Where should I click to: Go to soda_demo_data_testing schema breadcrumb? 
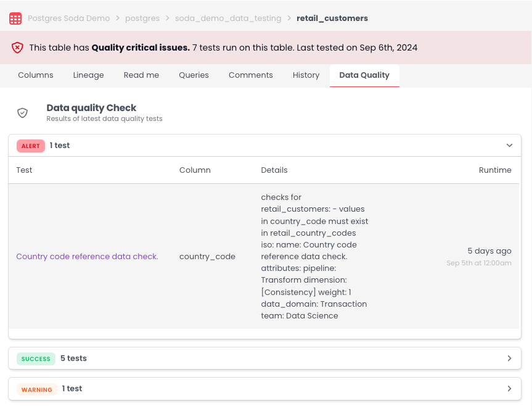(x=227, y=19)
